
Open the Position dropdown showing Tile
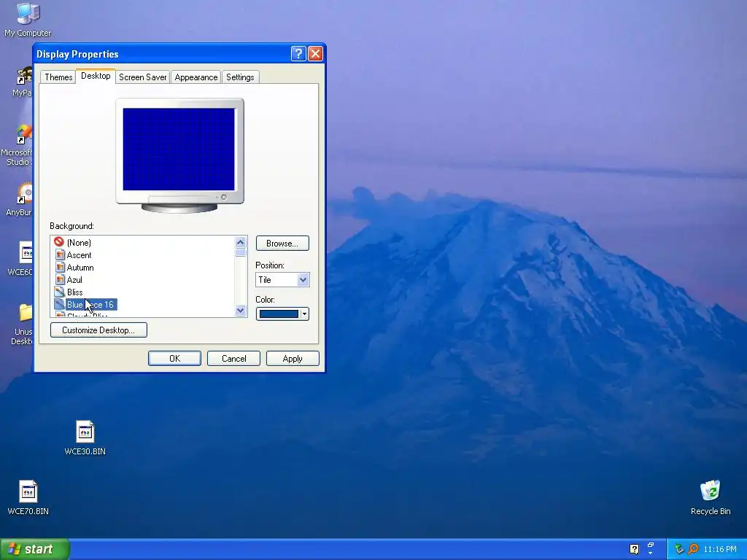pos(282,279)
